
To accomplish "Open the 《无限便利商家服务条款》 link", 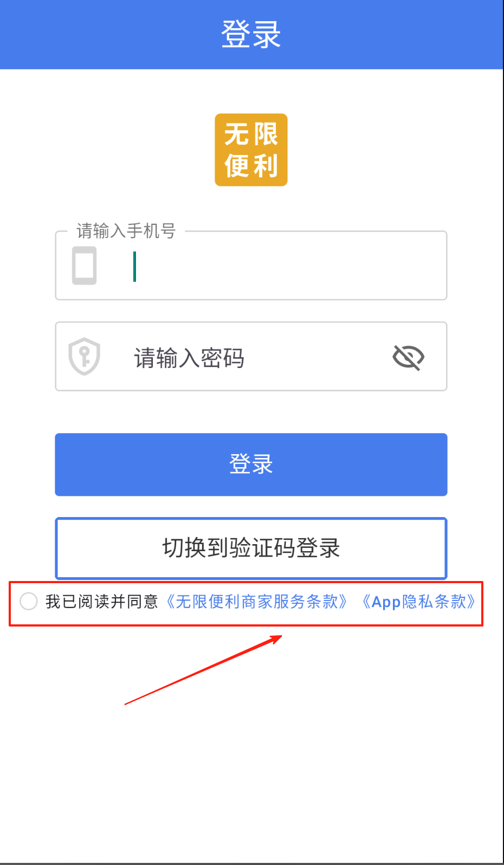I will [256, 602].
